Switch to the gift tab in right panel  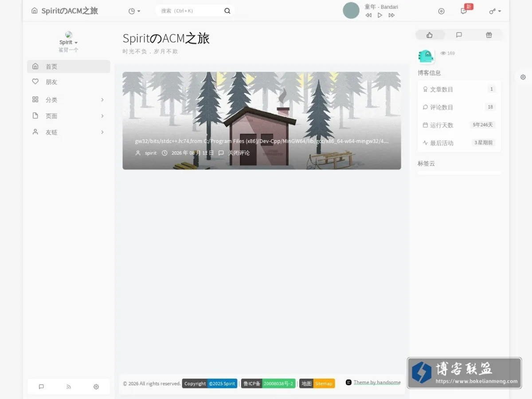489,35
